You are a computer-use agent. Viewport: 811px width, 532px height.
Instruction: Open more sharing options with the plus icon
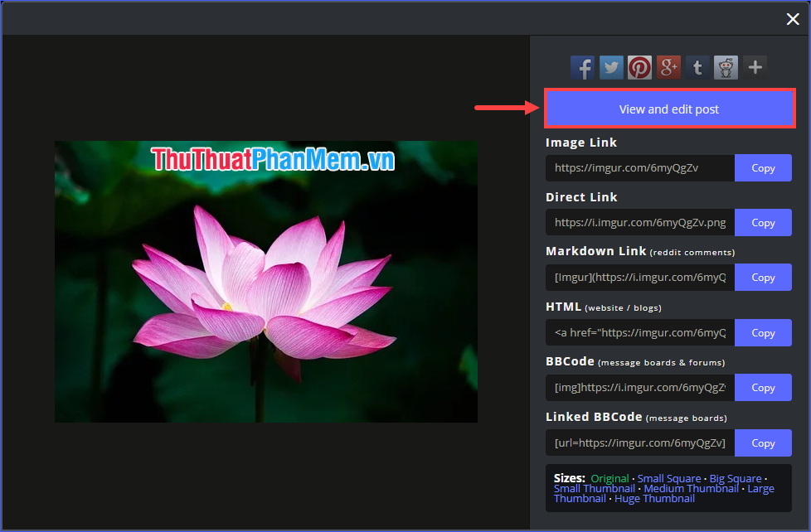pos(755,67)
